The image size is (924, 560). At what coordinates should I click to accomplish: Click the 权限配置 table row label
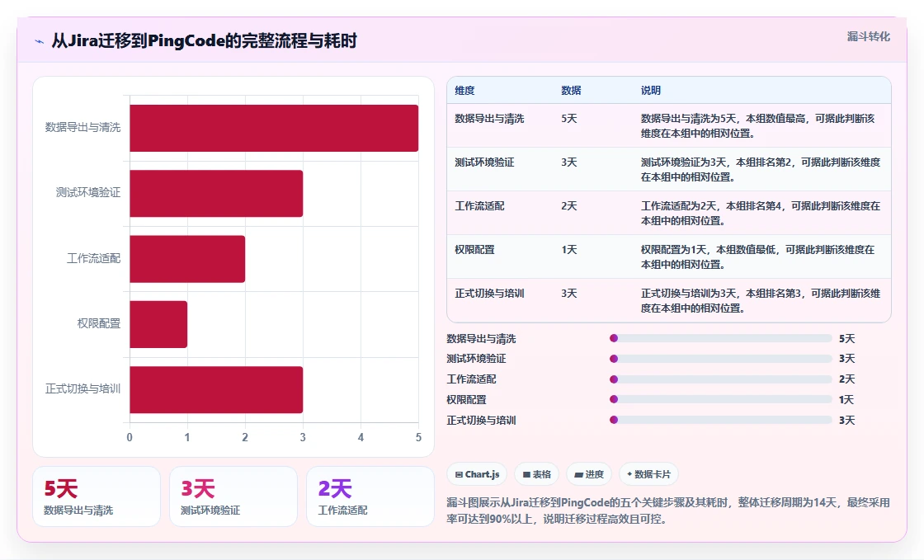[474, 249]
